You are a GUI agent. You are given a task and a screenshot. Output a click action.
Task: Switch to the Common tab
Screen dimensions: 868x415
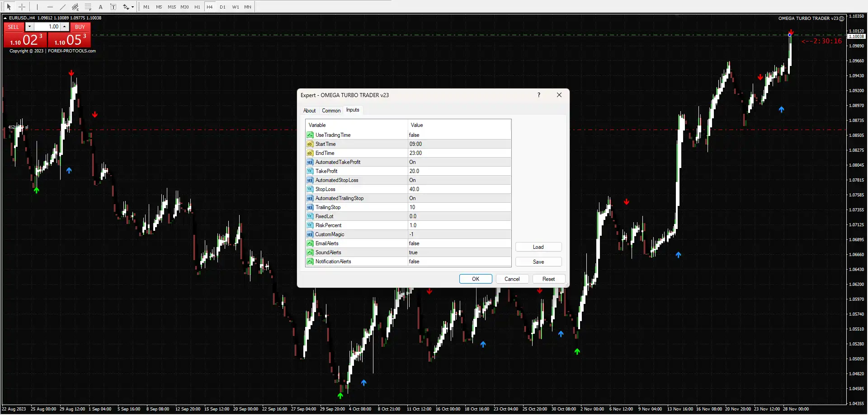click(331, 110)
